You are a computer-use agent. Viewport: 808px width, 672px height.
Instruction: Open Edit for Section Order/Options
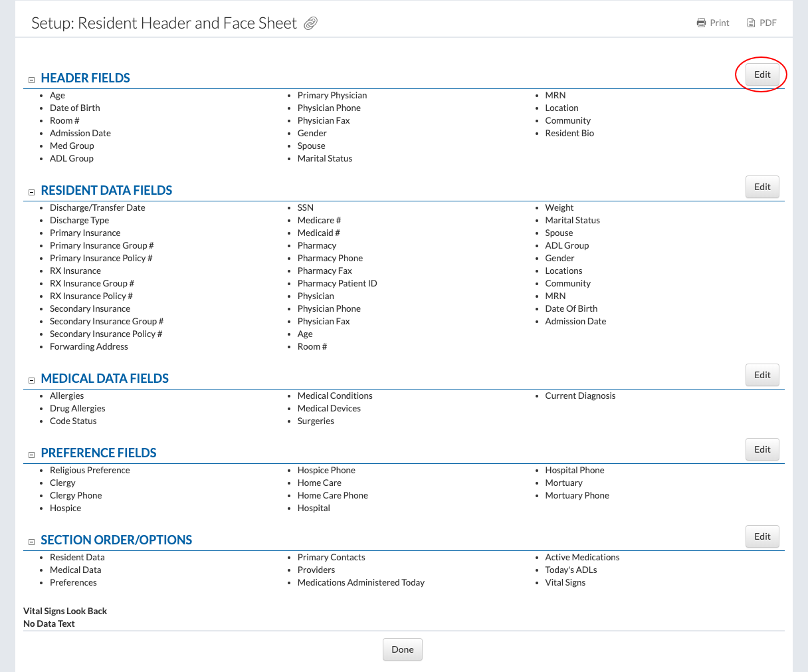point(761,536)
